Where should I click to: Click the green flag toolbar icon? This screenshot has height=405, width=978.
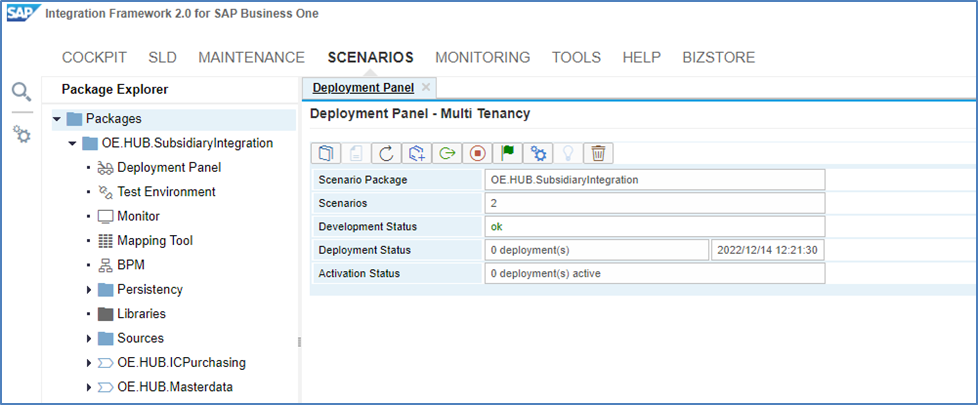(x=508, y=153)
